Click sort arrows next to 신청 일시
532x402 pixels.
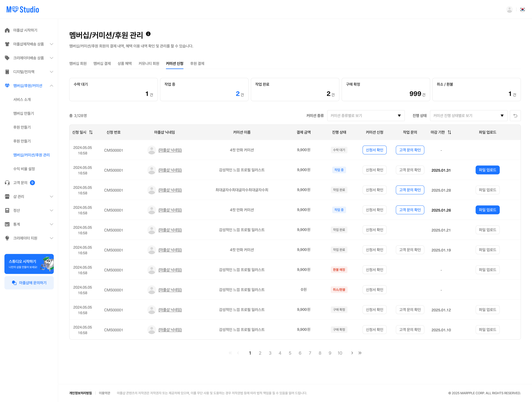click(91, 132)
